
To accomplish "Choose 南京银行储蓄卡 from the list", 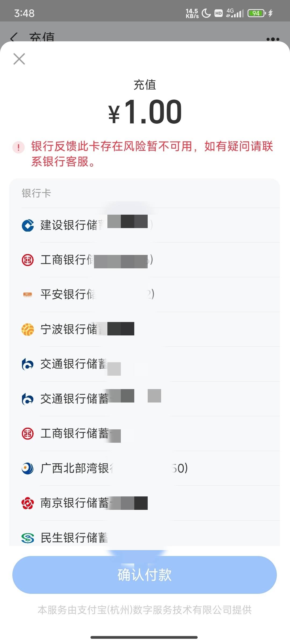I will click(x=145, y=503).
